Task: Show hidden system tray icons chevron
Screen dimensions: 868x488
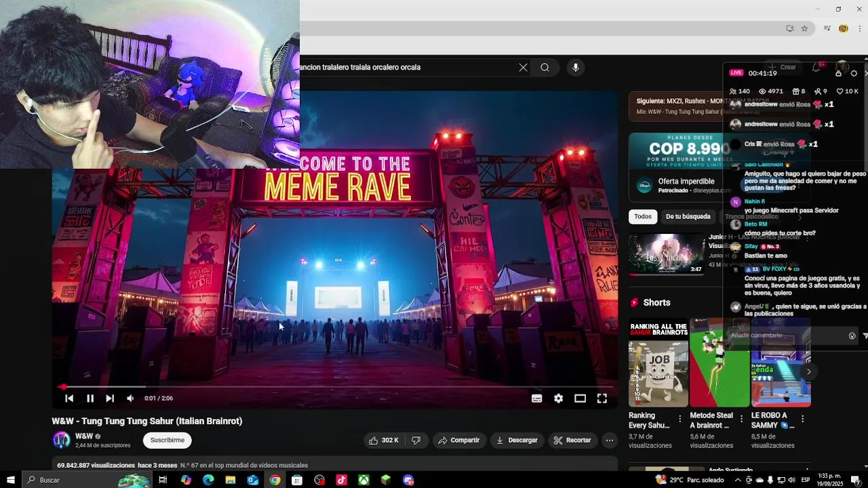Action: [x=738, y=480]
